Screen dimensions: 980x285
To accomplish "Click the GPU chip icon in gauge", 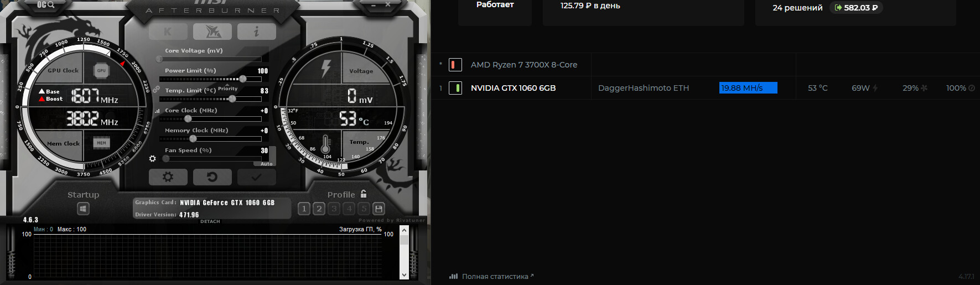I will [x=101, y=70].
